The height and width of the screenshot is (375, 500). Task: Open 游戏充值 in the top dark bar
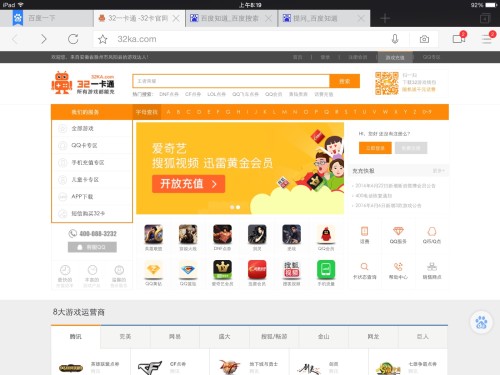pos(395,58)
